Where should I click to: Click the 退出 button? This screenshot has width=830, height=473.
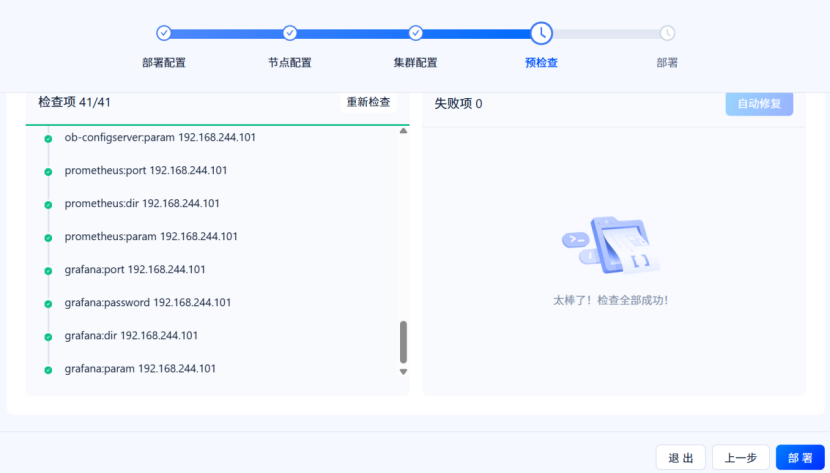tap(681, 458)
